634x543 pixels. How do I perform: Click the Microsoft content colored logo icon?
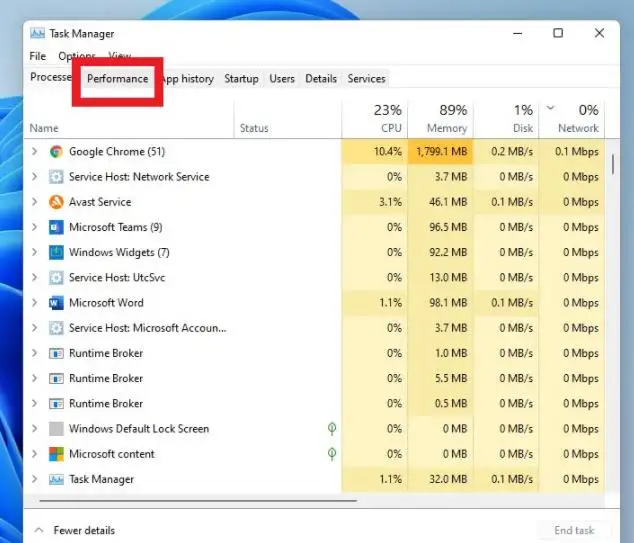pos(56,454)
